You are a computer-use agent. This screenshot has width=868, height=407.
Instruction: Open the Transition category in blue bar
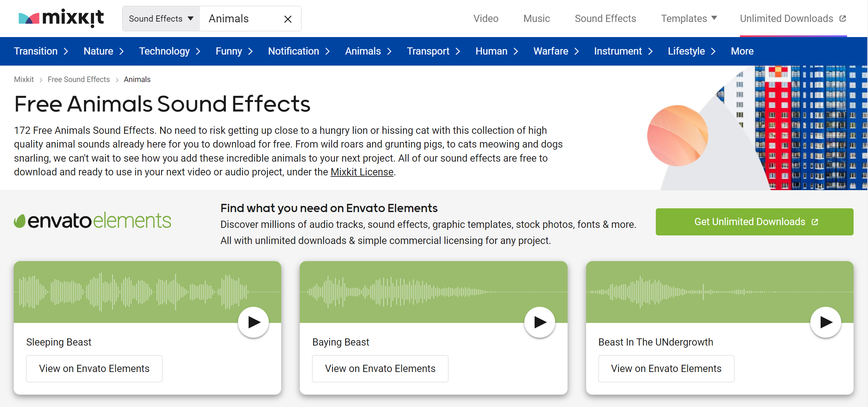pyautogui.click(x=41, y=51)
